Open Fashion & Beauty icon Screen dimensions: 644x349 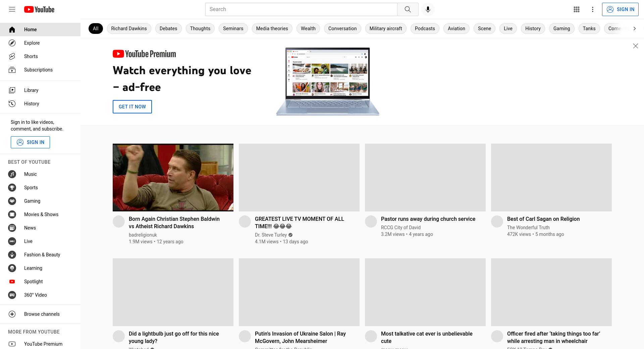(12, 255)
